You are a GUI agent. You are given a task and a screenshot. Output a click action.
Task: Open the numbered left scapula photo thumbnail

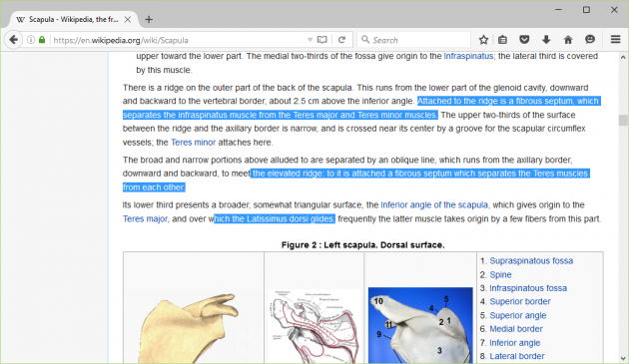coord(420,325)
